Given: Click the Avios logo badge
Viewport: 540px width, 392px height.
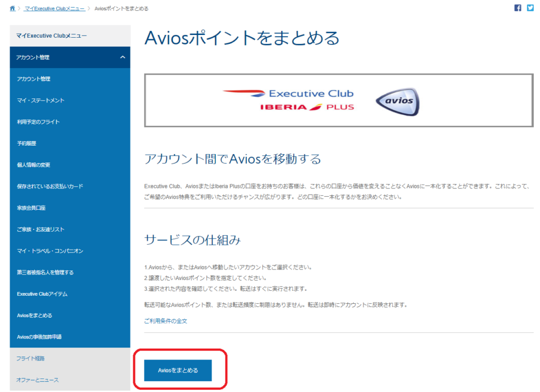Looking at the screenshot, I should 397,101.
